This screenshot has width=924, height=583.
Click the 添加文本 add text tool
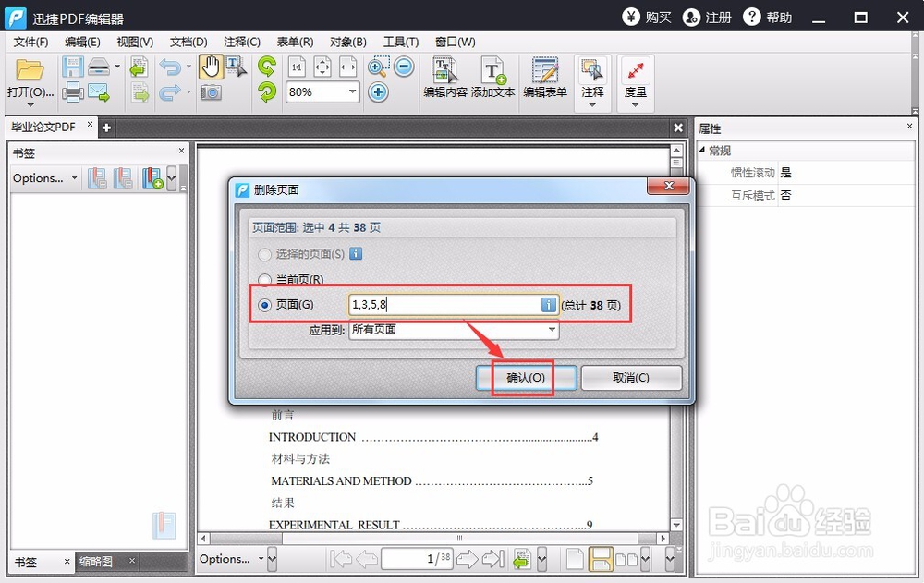click(x=492, y=78)
